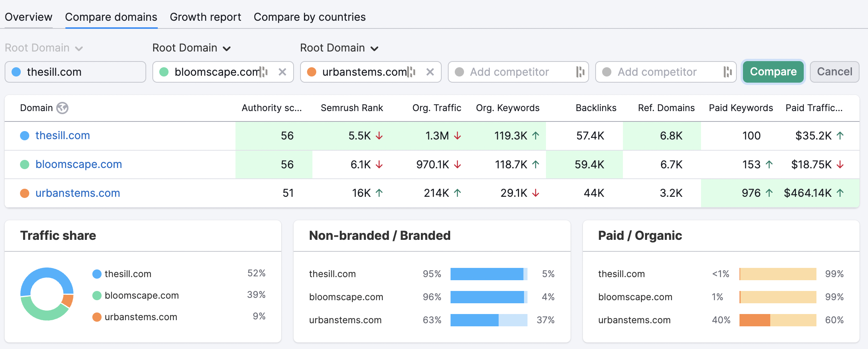Open the urbanstems.com domain link
The height and width of the screenshot is (349, 868).
pyautogui.click(x=78, y=193)
